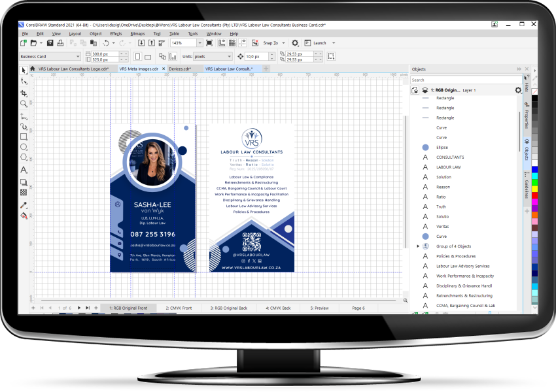Toggle show guidelines

click(243, 43)
